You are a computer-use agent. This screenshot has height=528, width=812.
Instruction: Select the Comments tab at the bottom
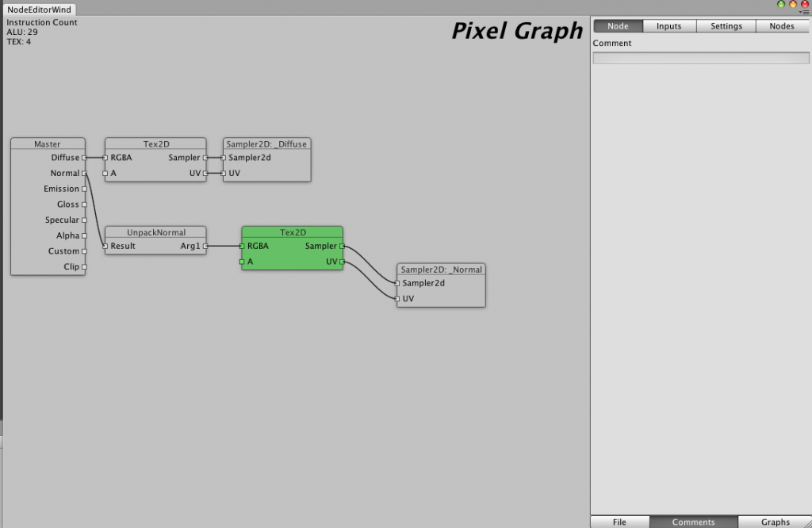[x=693, y=522]
